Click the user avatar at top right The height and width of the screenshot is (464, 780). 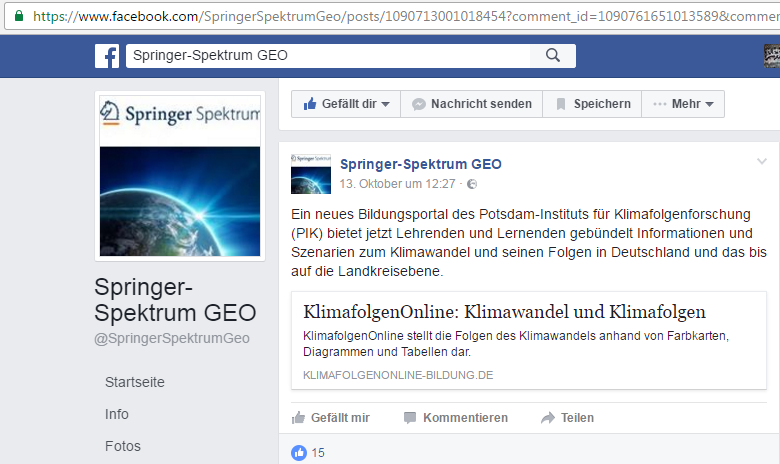(770, 56)
